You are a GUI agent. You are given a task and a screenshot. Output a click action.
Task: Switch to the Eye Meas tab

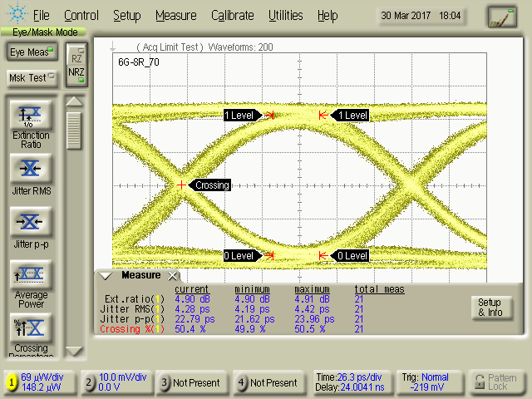(x=32, y=52)
